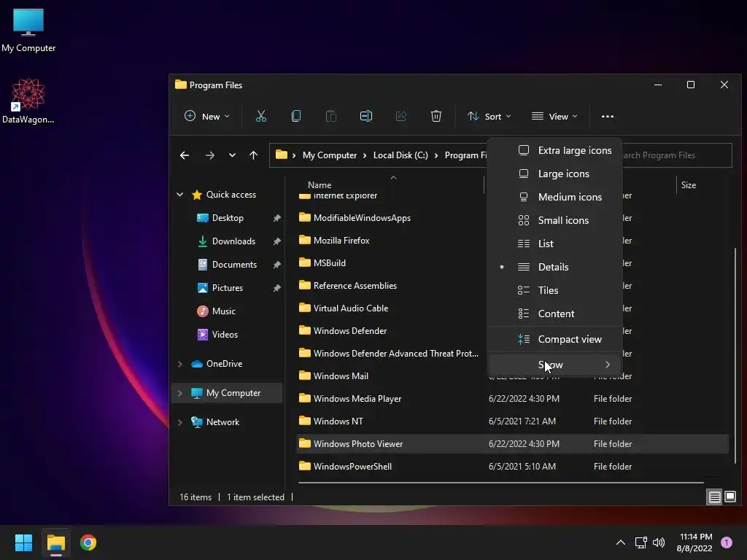Image resolution: width=747 pixels, height=560 pixels.
Task: Open the See more three-dots menu
Action: (x=608, y=116)
